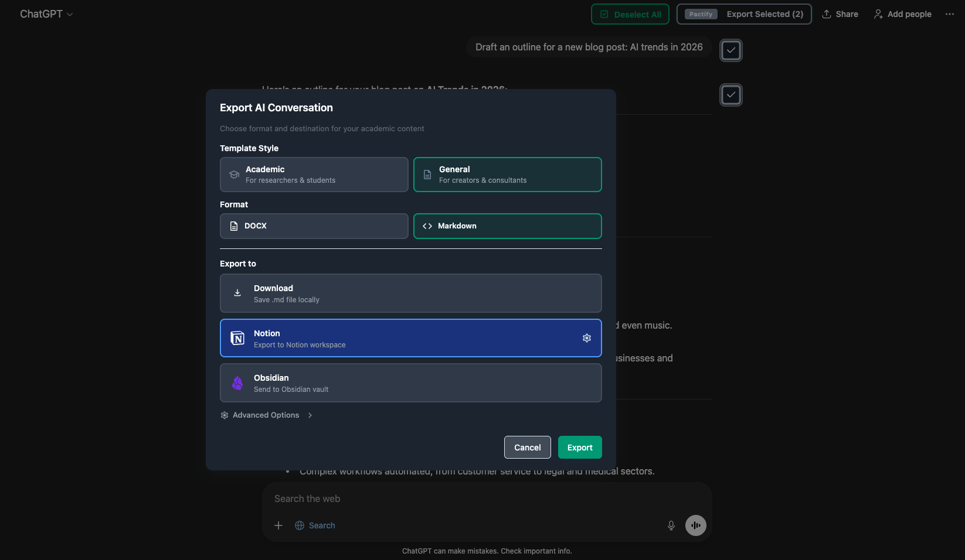Viewport: 965px width, 560px height.
Task: Click the Obsidian icon in export options
Action: pyautogui.click(x=237, y=383)
